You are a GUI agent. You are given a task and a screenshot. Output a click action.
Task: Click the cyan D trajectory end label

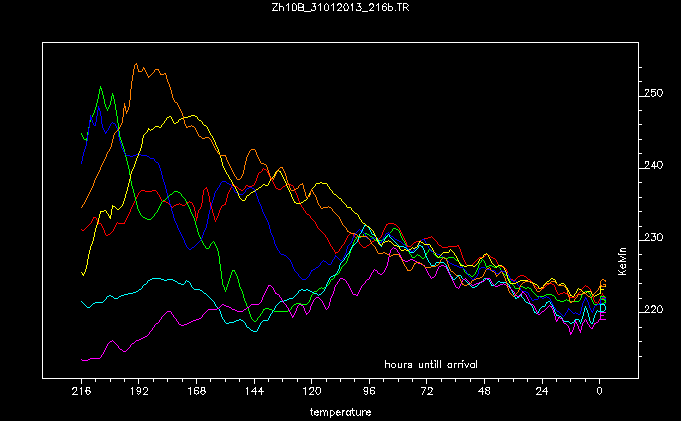603,308
